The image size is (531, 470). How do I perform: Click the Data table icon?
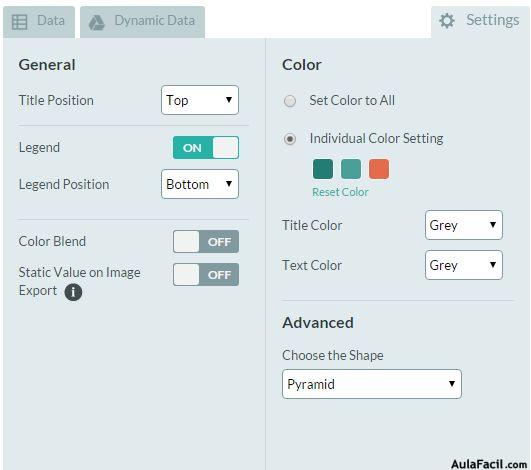pyautogui.click(x=19, y=22)
